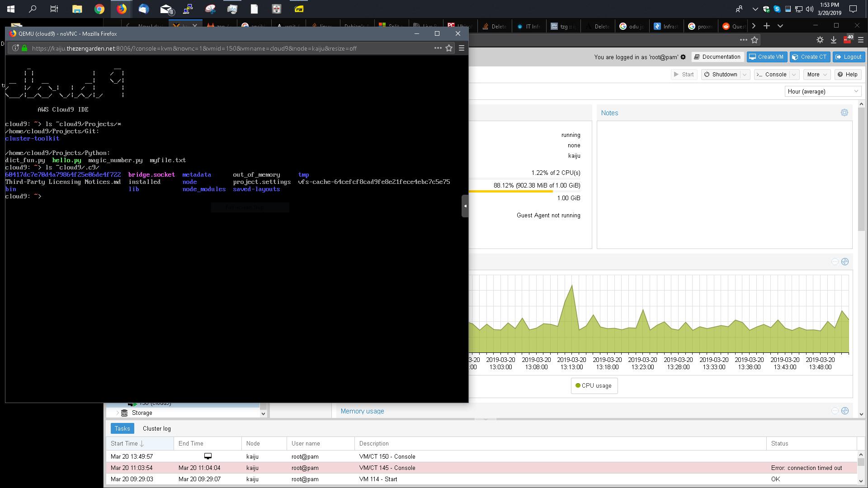Switch to the Cluster log tab
Viewport: 868px width, 488px height.
[x=157, y=428]
